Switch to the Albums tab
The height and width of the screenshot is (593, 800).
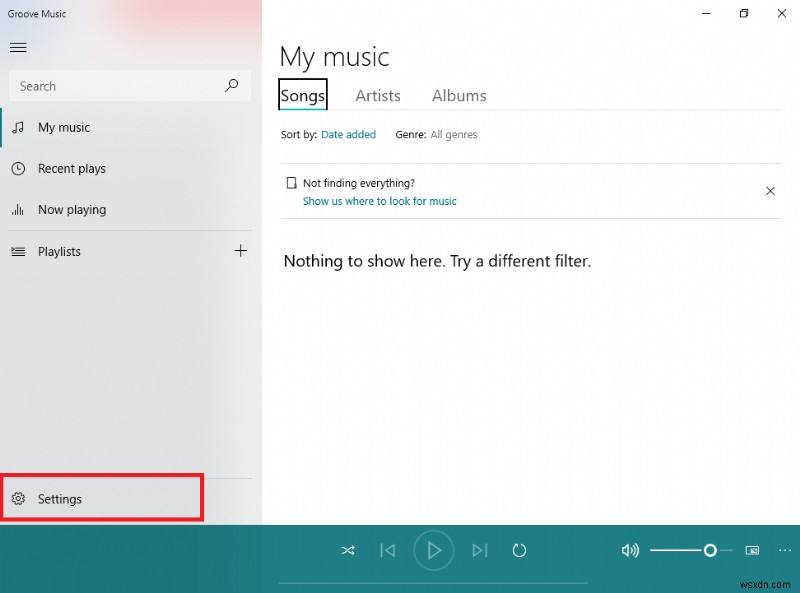459,95
